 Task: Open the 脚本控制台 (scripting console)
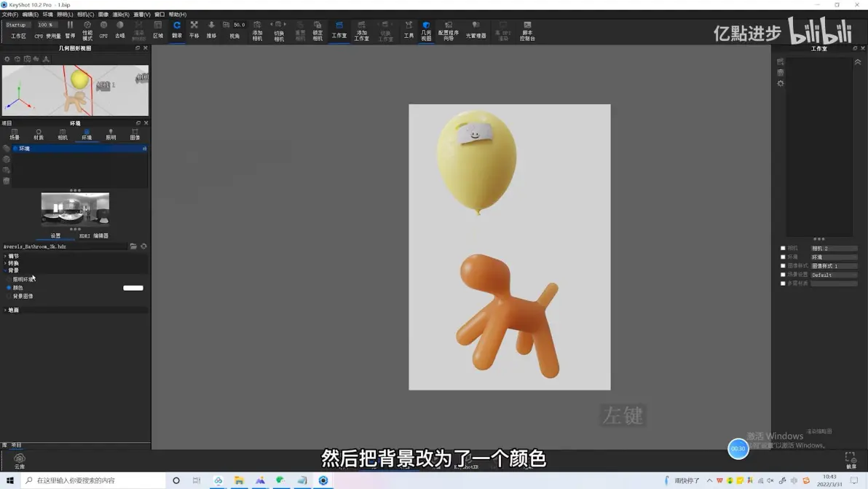(527, 31)
